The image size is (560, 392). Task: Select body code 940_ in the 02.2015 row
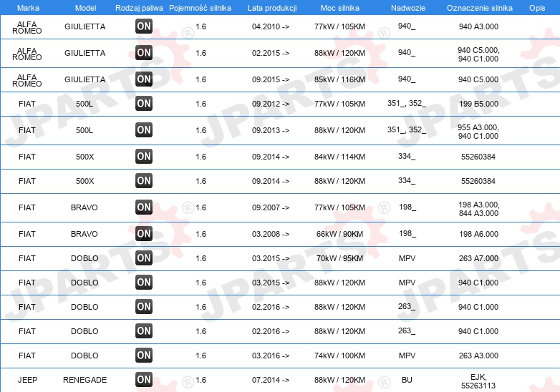pyautogui.click(x=407, y=53)
